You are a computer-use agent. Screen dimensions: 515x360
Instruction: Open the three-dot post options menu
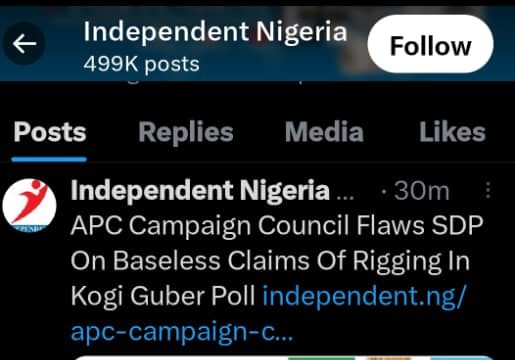pos(488,190)
